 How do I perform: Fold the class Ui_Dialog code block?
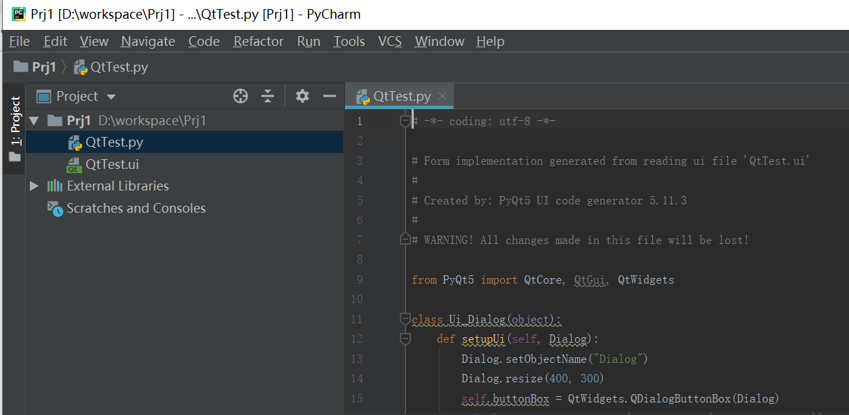[x=405, y=320]
